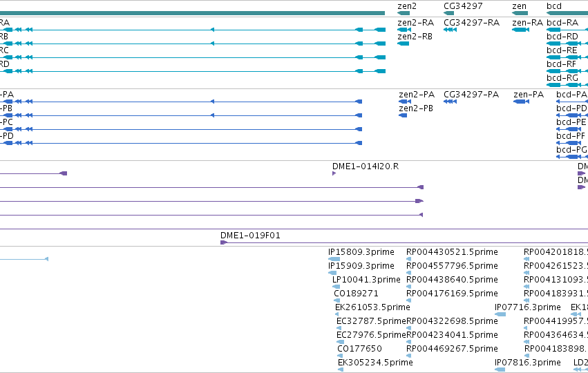
Task: Select the bcd-PD protein feature
Action: (572, 115)
